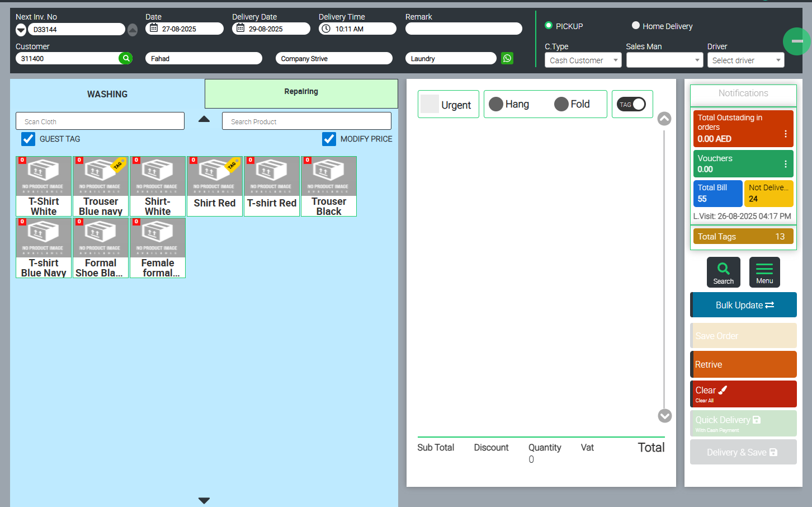The height and width of the screenshot is (507, 812).
Task: Click the Bulk Update button
Action: click(x=743, y=305)
